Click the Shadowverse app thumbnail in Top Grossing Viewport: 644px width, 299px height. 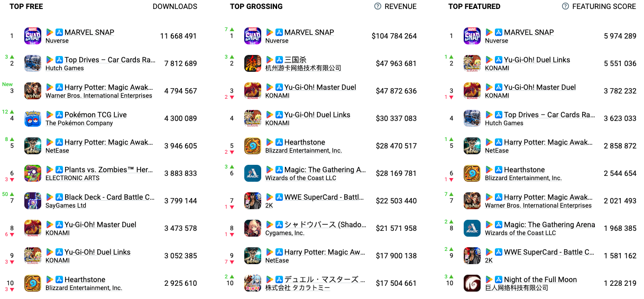[x=253, y=228]
